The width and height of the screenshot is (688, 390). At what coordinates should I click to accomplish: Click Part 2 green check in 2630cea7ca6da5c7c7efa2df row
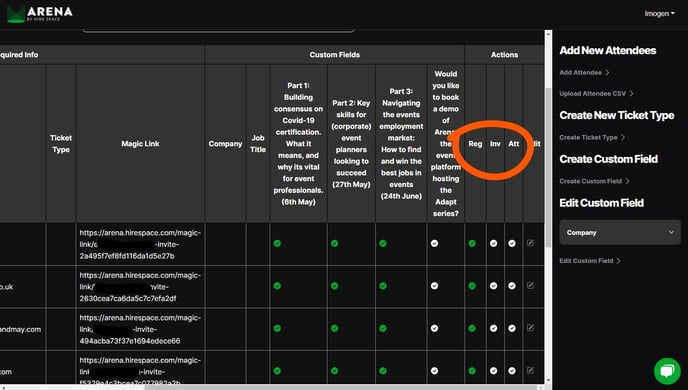click(x=334, y=286)
